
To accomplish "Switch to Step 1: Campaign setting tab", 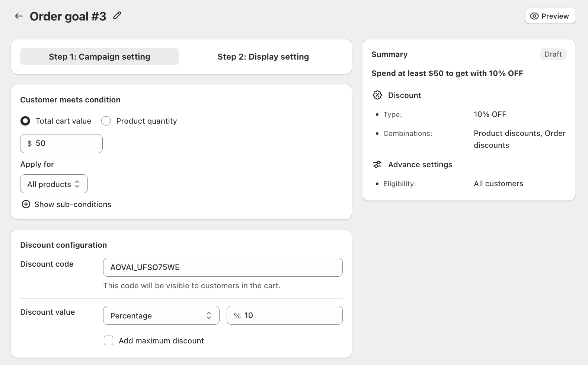I will pos(99,57).
